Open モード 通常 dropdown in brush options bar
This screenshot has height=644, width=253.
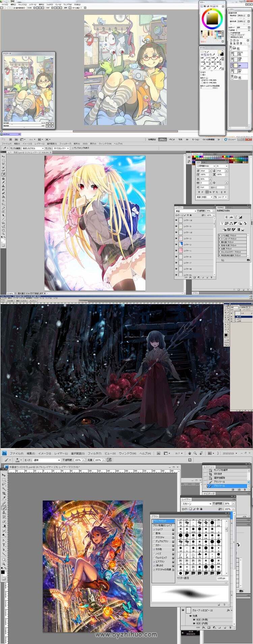pyautogui.click(x=46, y=460)
